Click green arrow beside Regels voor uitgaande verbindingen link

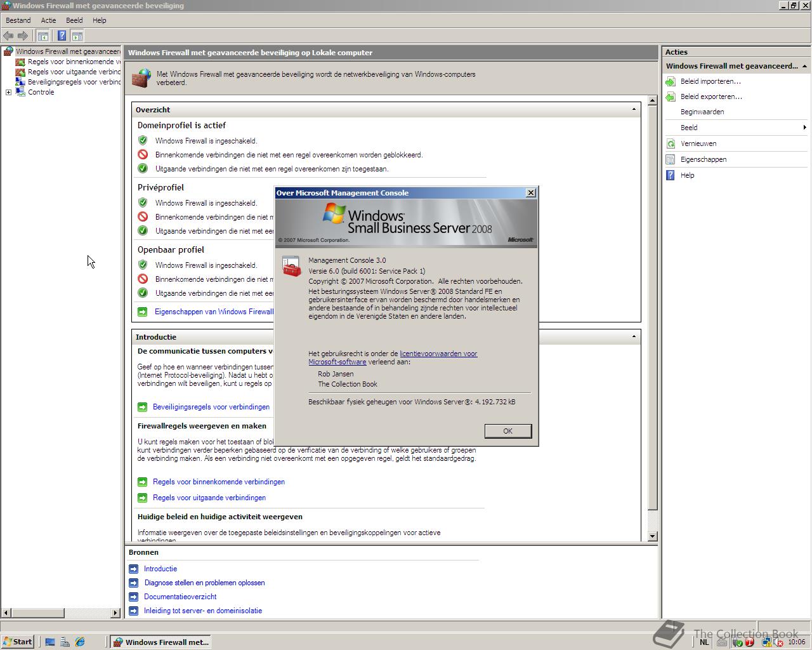coord(143,498)
